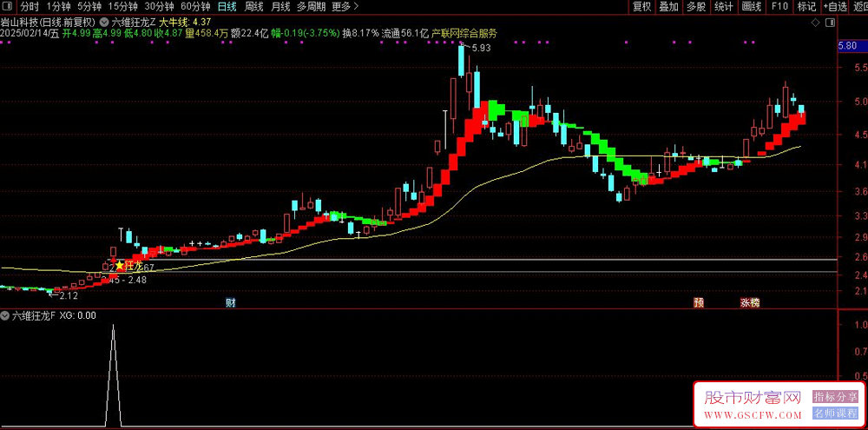Click the 财 finance marker on timeline
The width and height of the screenshot is (868, 430).
pyautogui.click(x=230, y=302)
